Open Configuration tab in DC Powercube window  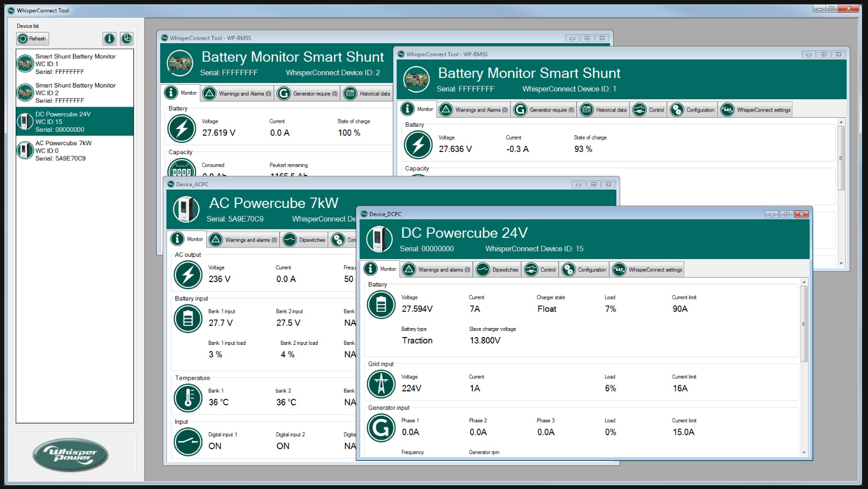[x=584, y=270]
